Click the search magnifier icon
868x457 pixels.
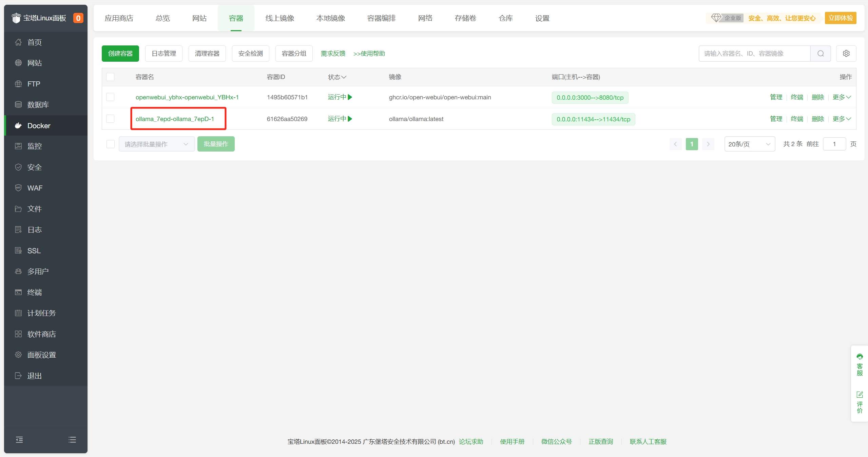coord(821,54)
